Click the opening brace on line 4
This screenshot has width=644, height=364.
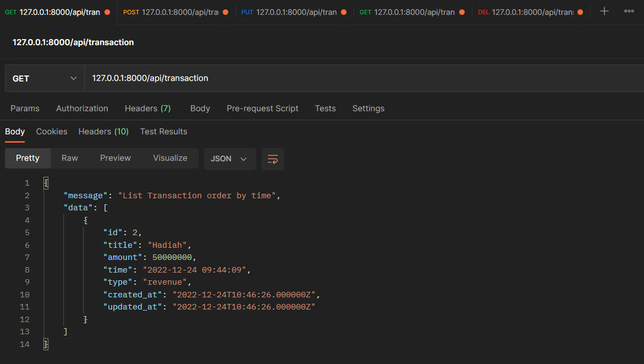pos(85,220)
